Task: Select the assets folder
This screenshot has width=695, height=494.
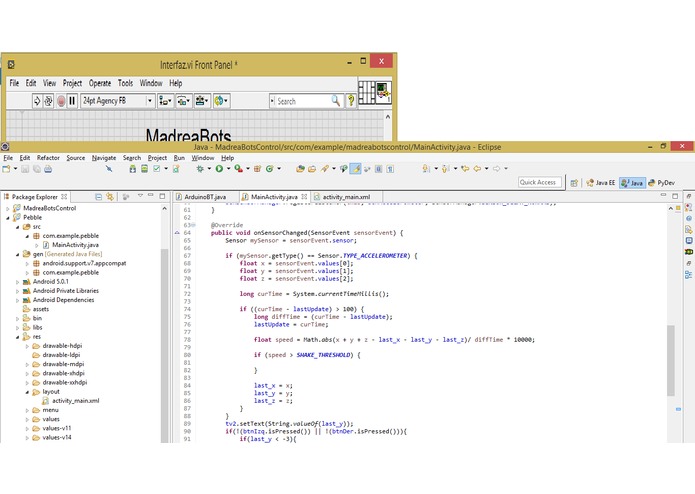Action: pyautogui.click(x=41, y=309)
